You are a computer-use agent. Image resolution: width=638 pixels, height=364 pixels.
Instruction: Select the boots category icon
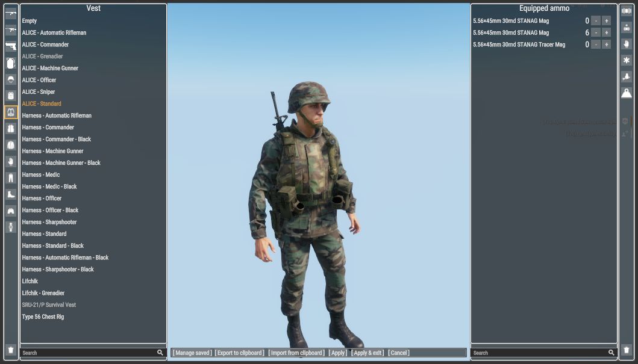[x=11, y=194]
